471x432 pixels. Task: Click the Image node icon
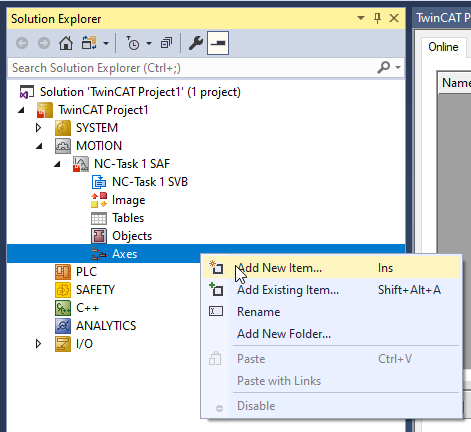(99, 200)
